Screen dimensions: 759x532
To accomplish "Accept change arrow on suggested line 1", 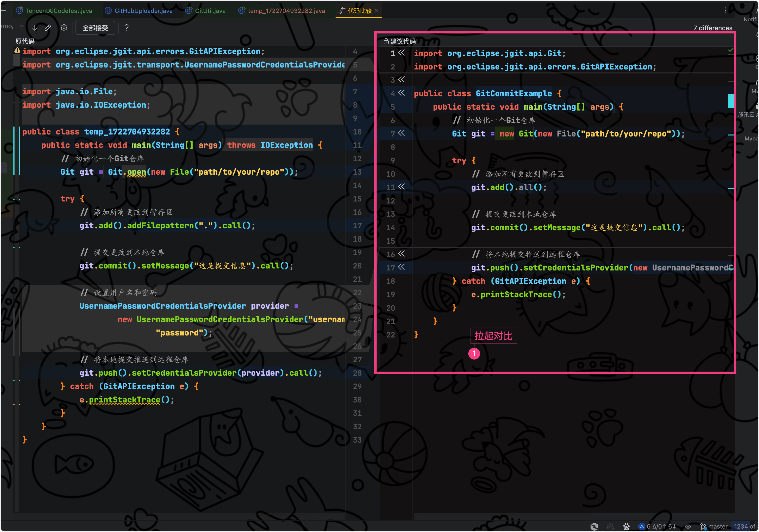I will (x=401, y=53).
